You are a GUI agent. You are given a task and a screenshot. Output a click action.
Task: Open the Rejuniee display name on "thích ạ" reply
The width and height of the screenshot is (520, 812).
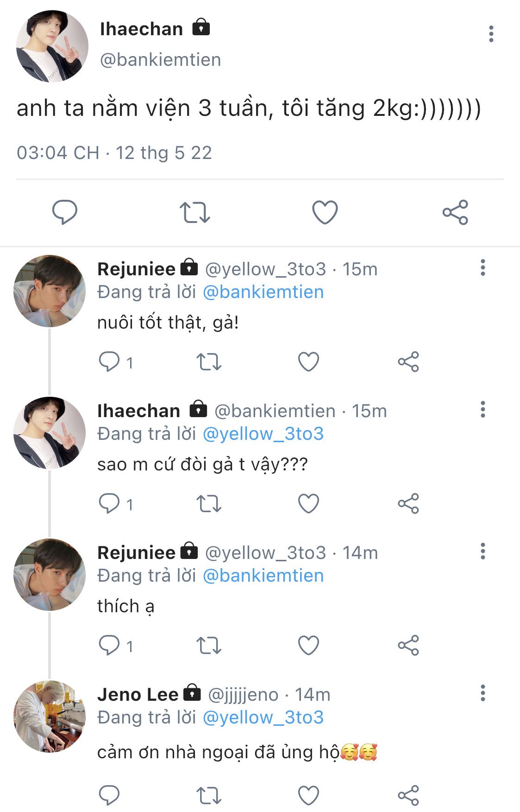coord(136,552)
